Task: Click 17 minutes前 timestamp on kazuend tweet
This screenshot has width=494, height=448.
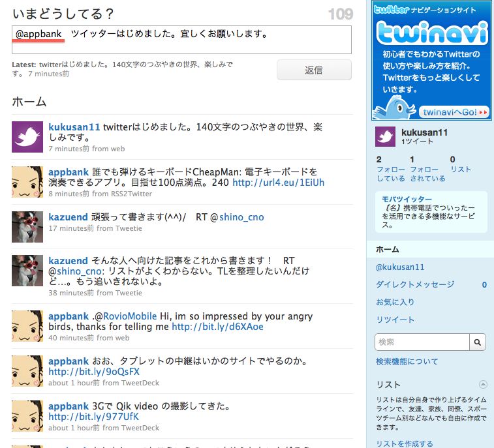Action: coord(71,228)
